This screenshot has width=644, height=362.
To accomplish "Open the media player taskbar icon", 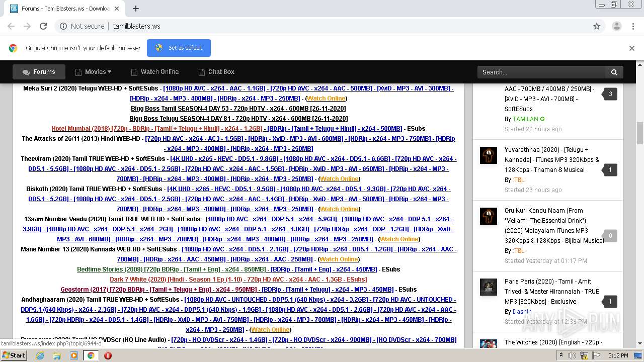I will (x=74, y=355).
